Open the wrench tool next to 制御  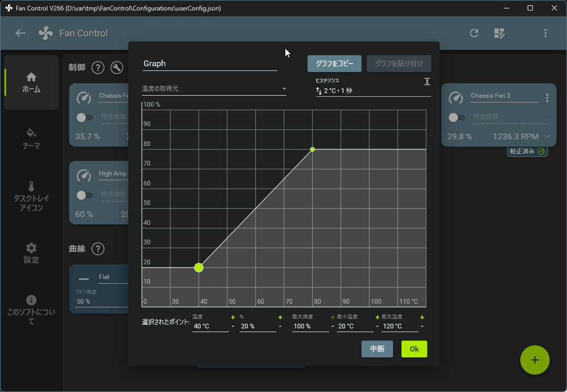pos(117,68)
